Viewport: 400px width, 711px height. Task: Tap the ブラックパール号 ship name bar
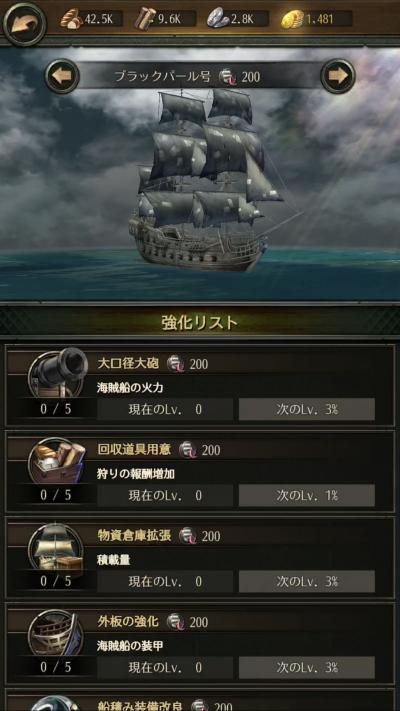tap(200, 76)
